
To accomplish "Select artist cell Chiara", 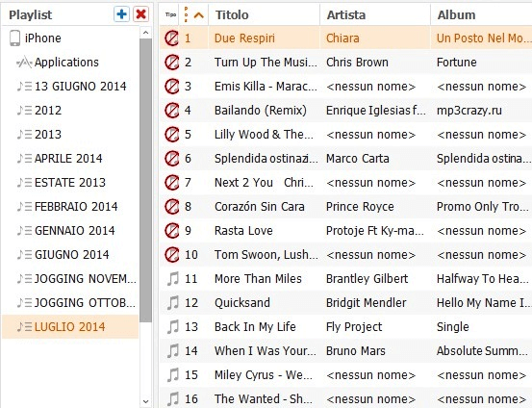I will pos(342,38).
